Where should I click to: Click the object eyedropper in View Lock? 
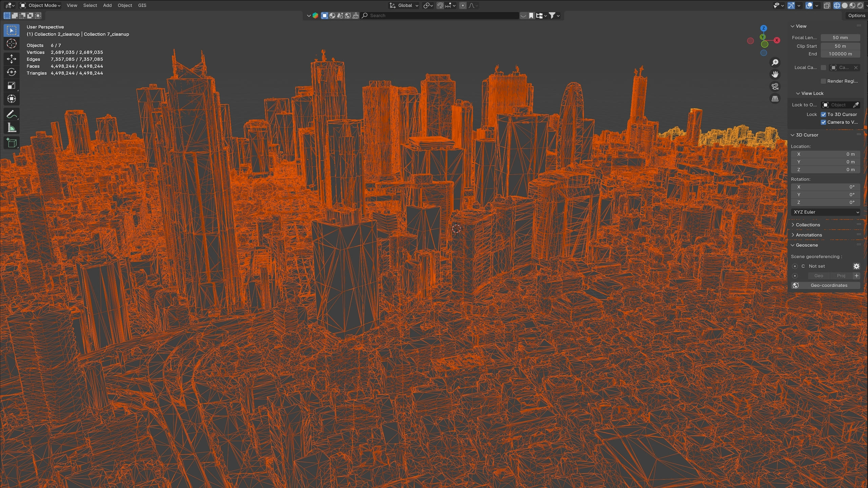coord(855,105)
